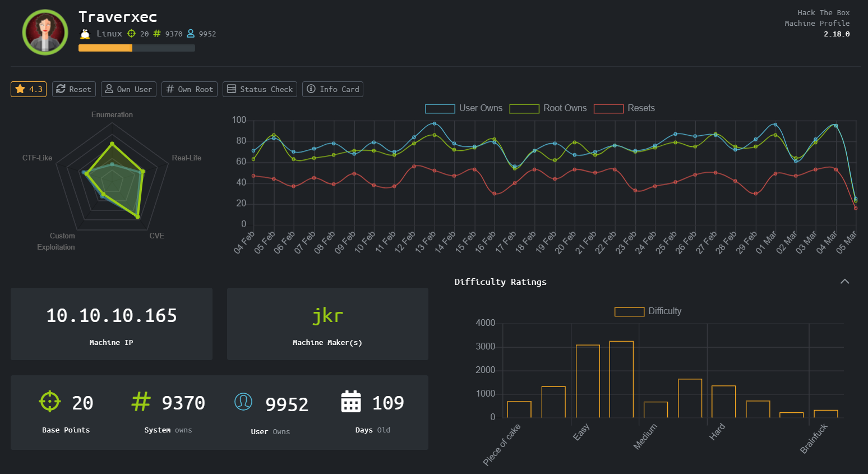The height and width of the screenshot is (474, 868).
Task: Click the Own User button
Action: (x=128, y=89)
